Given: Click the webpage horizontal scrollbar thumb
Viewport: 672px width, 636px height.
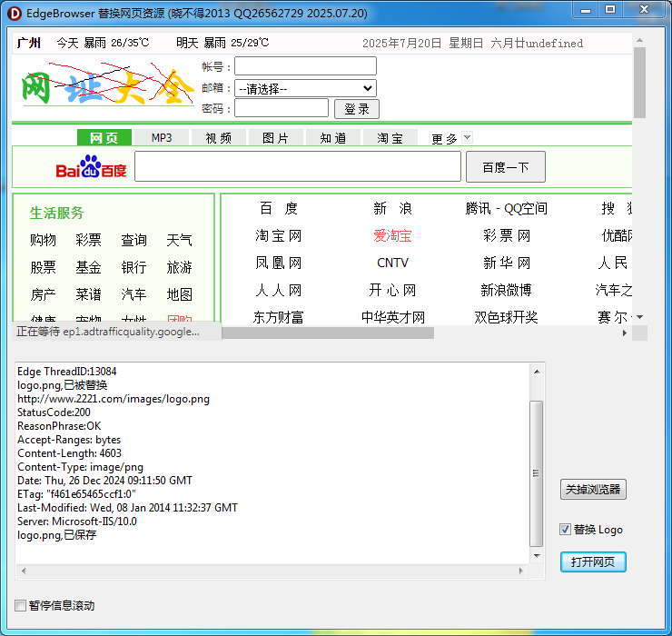Looking at the screenshot, I should pos(328,333).
